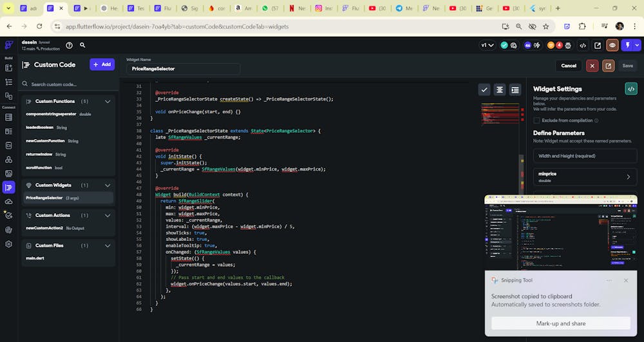Expand the minprice parameter chevron
The height and width of the screenshot is (342, 644).
tap(629, 177)
